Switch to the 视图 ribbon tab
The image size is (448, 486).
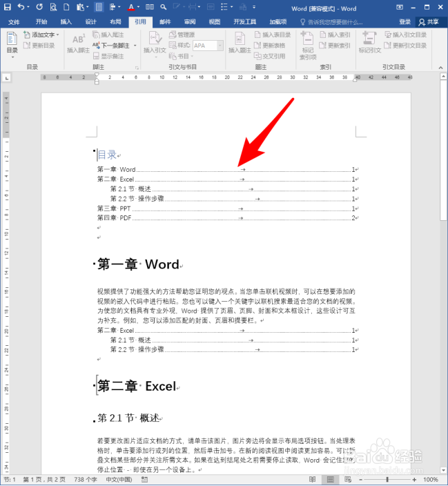click(215, 21)
